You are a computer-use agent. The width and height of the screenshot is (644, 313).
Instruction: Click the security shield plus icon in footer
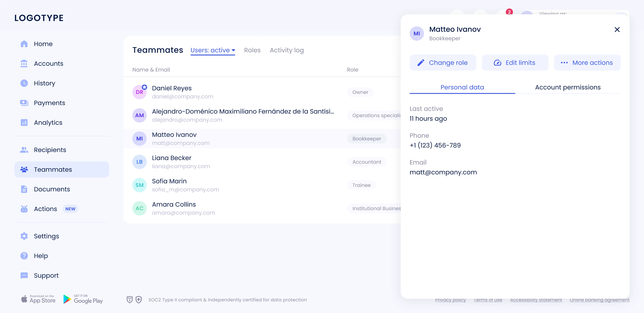point(139,299)
